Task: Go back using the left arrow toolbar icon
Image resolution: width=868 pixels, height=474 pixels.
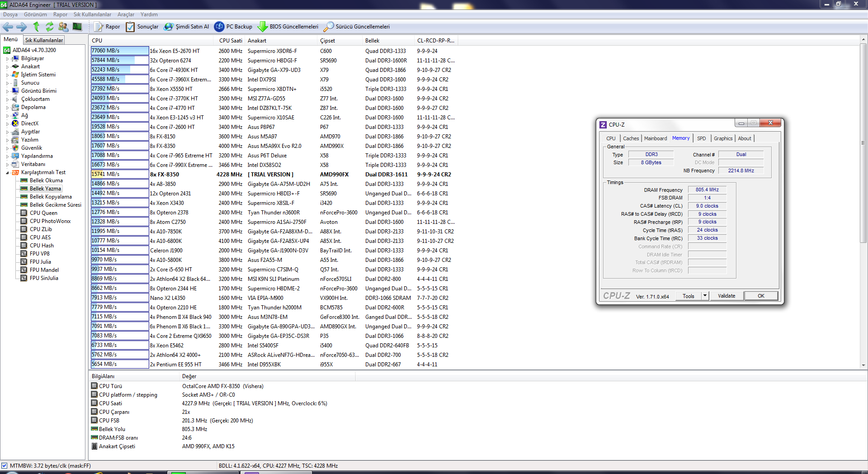Action: (8, 27)
